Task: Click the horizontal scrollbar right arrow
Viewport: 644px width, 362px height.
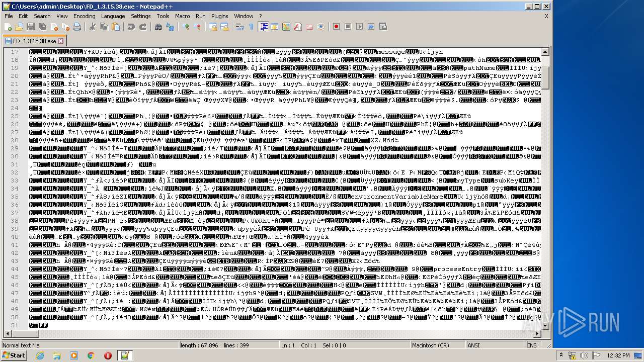Action: [x=537, y=333]
